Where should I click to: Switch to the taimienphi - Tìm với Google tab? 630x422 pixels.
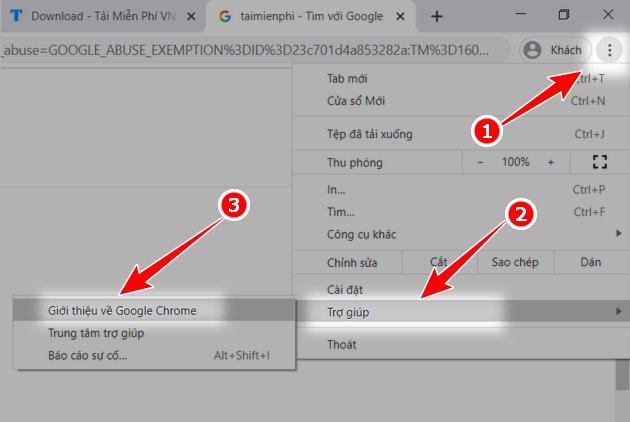[311, 16]
